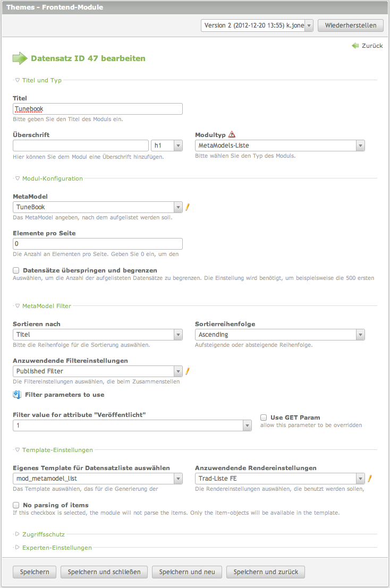Click the Wiederherstellen button

(350, 25)
